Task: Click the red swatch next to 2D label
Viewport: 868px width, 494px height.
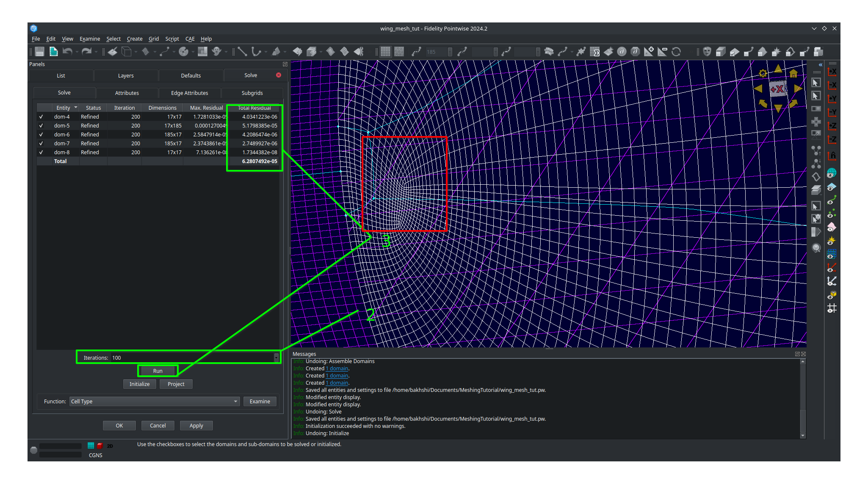Action: click(x=100, y=446)
